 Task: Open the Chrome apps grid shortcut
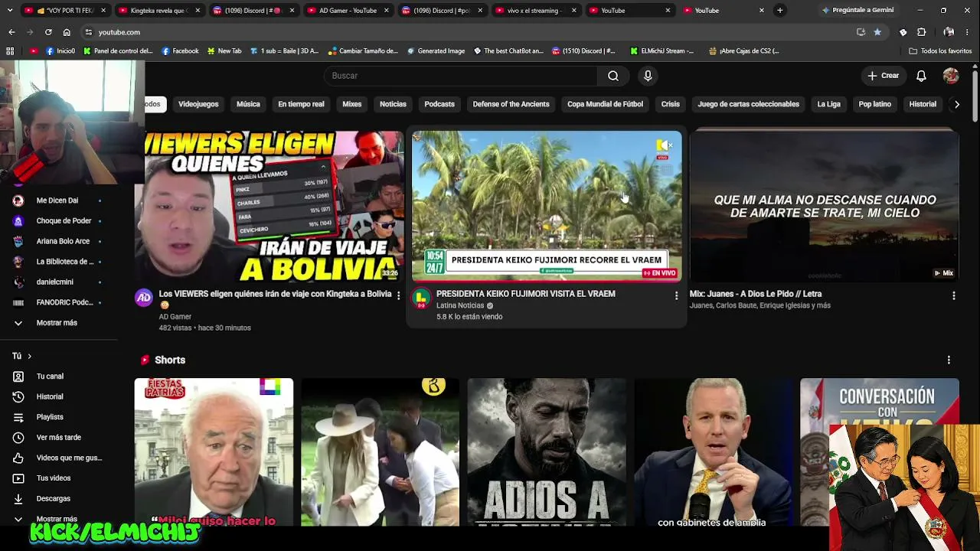coord(10,51)
